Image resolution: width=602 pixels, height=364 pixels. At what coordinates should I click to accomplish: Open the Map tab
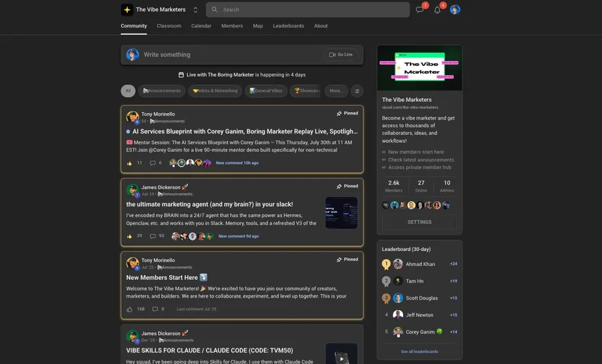click(258, 26)
